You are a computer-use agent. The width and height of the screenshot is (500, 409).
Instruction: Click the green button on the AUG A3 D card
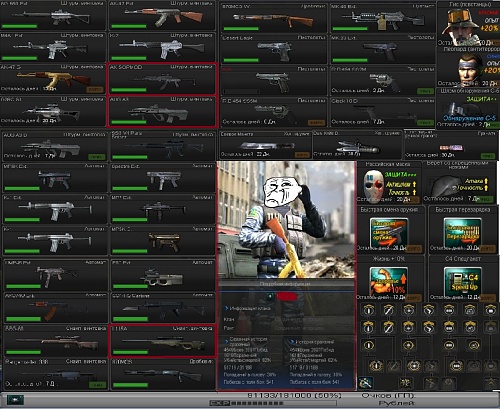coord(97,157)
